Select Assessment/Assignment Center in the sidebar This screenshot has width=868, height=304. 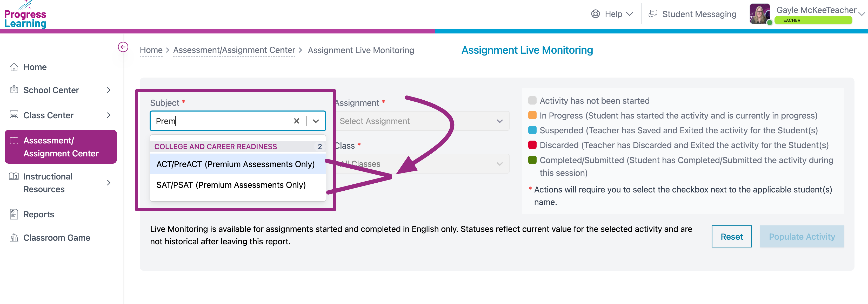pyautogui.click(x=61, y=147)
